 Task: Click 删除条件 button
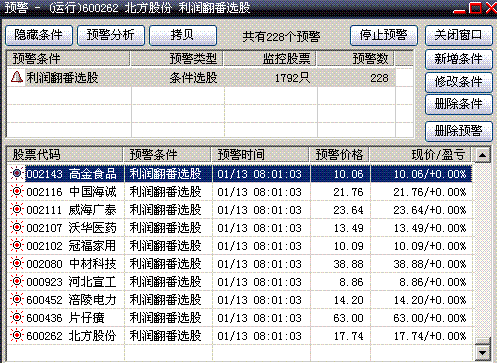(459, 105)
